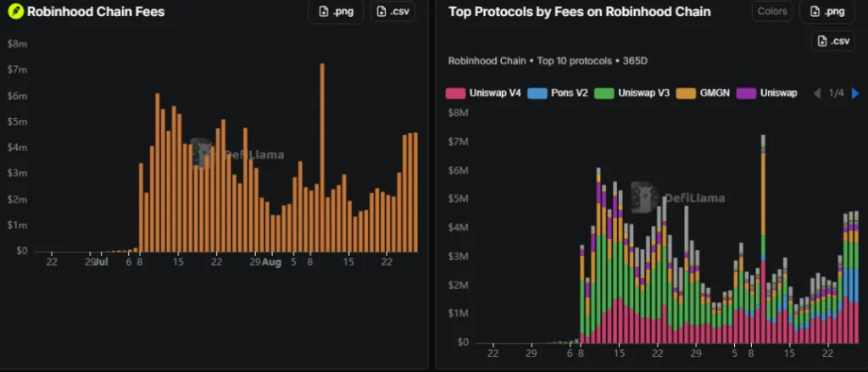Download Robinhood Chain Fees chart as .png
Screen dimensions: 868x372
(x=336, y=12)
